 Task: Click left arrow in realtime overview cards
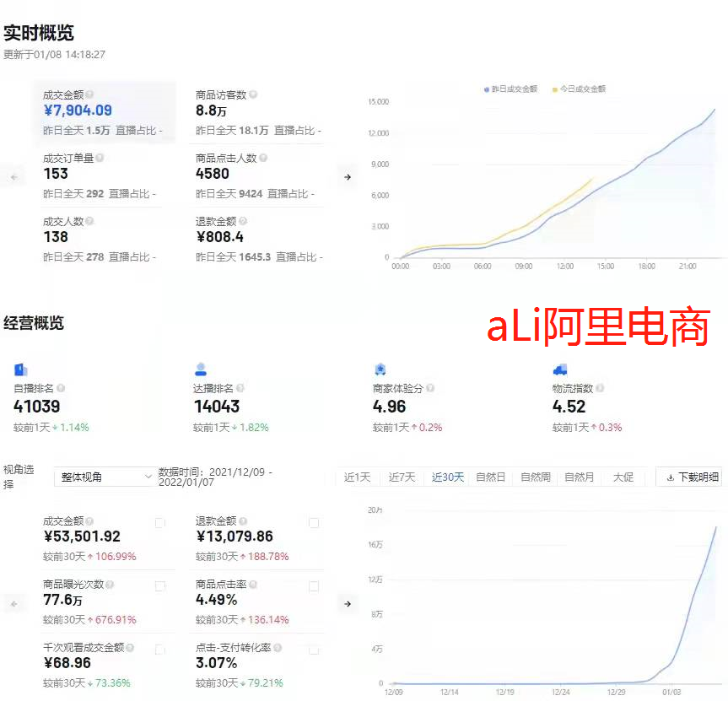[x=14, y=177]
